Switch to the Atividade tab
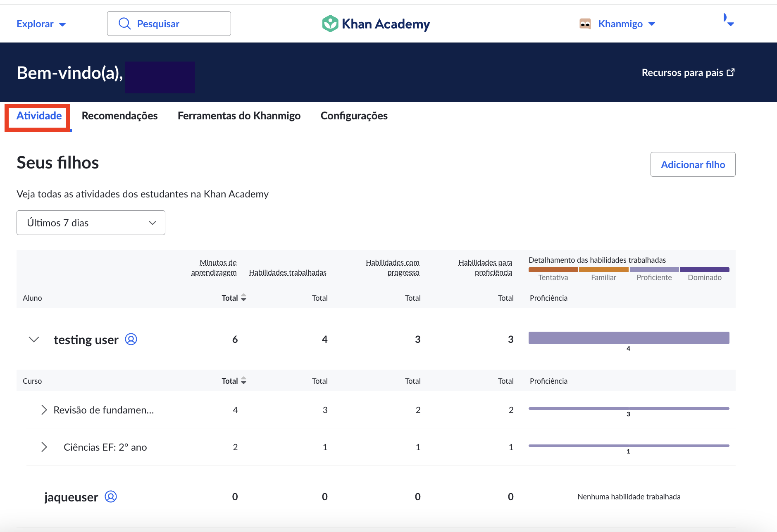 tap(39, 116)
